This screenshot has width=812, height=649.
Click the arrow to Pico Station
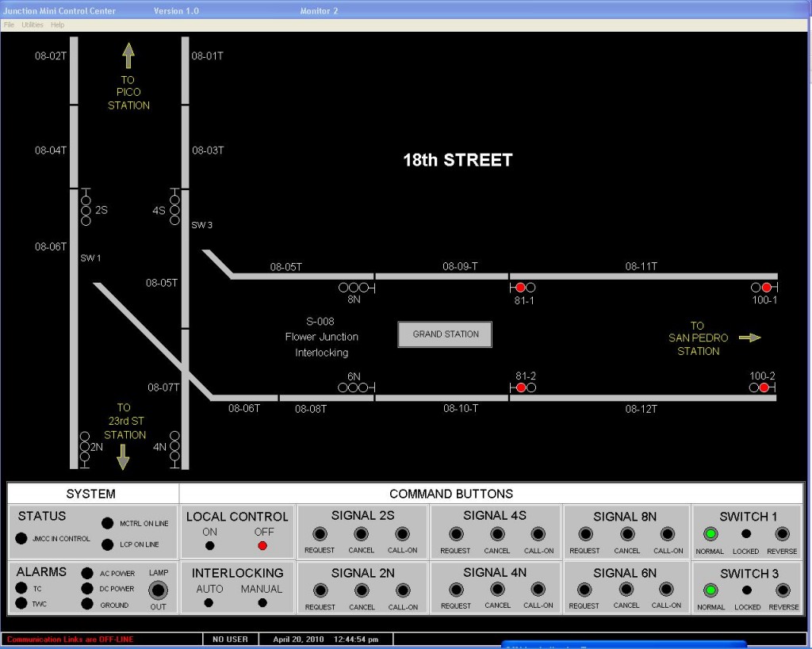pyautogui.click(x=128, y=55)
